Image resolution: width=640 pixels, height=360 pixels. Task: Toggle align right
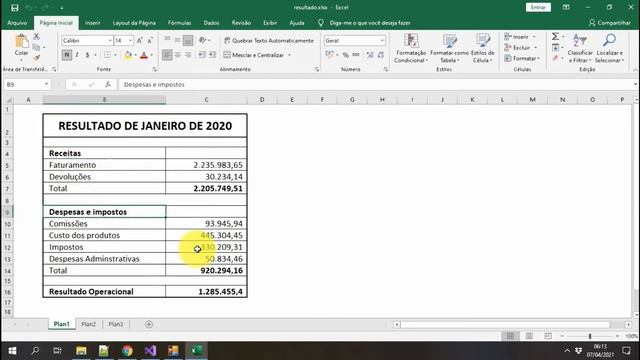click(x=188, y=55)
